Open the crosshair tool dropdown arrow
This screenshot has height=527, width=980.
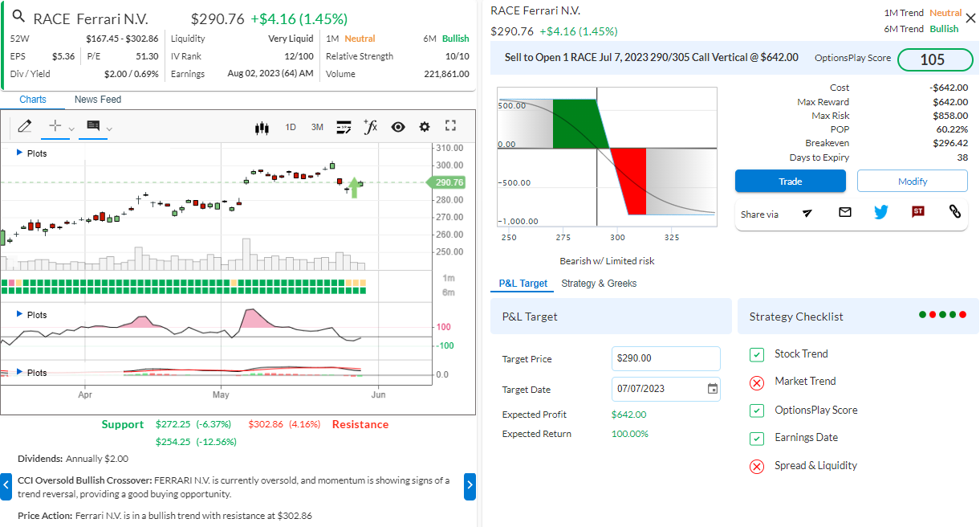click(71, 129)
